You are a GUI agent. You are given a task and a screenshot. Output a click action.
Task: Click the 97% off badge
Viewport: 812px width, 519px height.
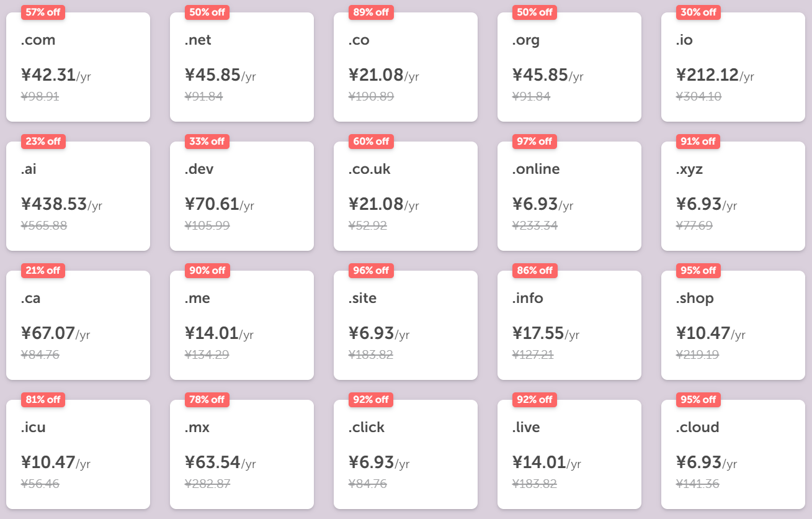coord(535,142)
